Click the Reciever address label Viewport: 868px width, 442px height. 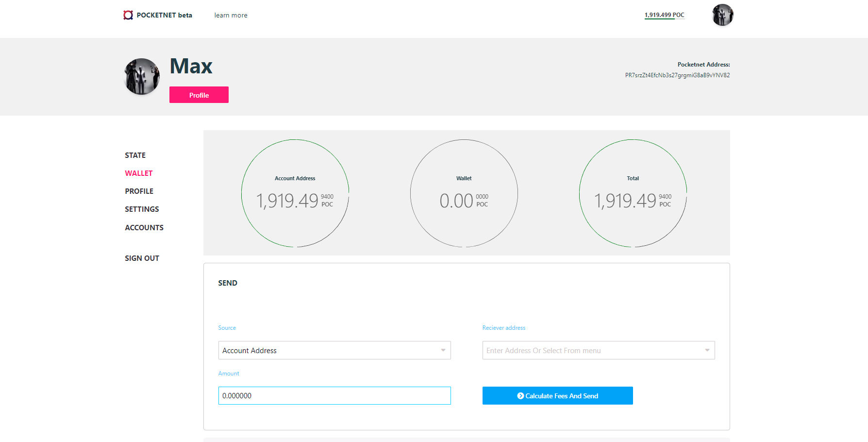[x=504, y=328]
